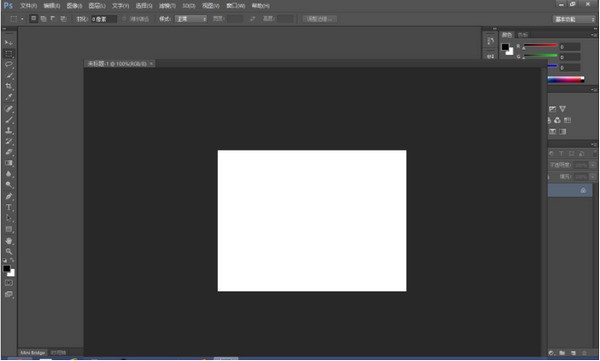Switch to the Timeline tab

point(58,353)
